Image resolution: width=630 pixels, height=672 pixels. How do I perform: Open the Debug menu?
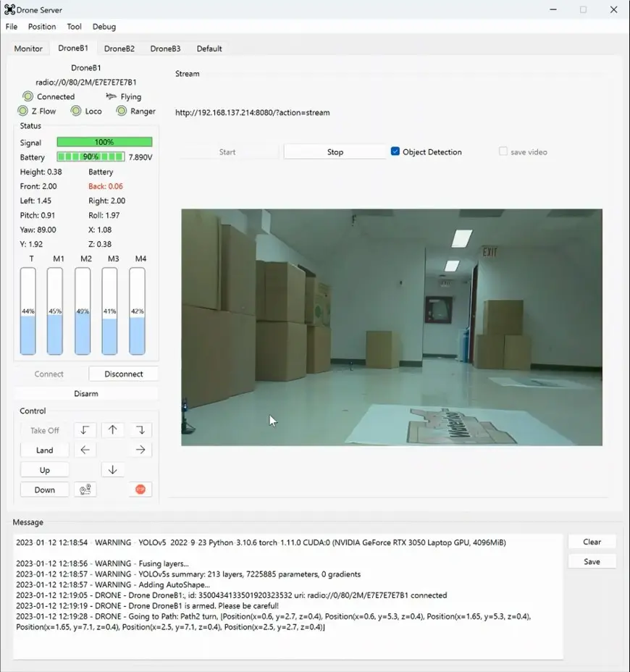(x=104, y=26)
